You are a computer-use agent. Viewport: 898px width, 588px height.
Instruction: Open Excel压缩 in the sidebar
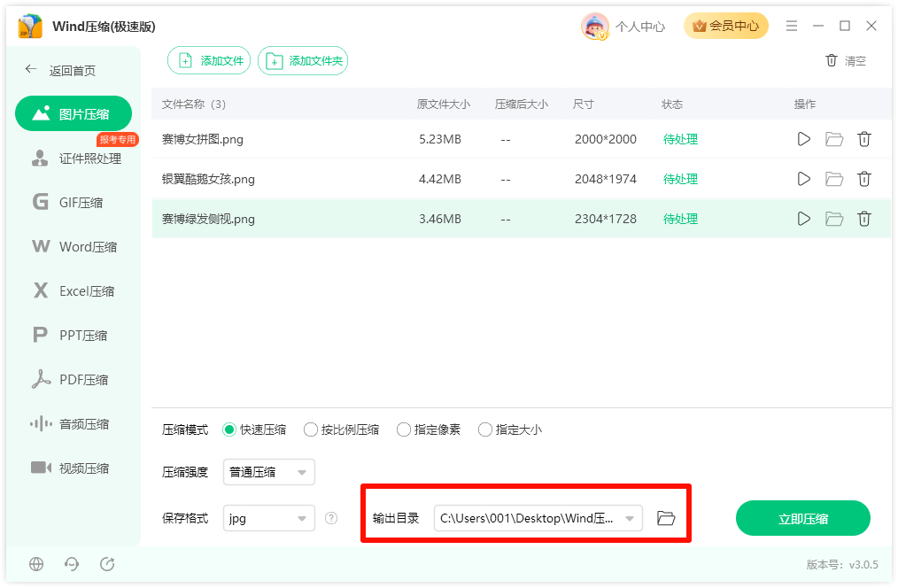click(74, 291)
